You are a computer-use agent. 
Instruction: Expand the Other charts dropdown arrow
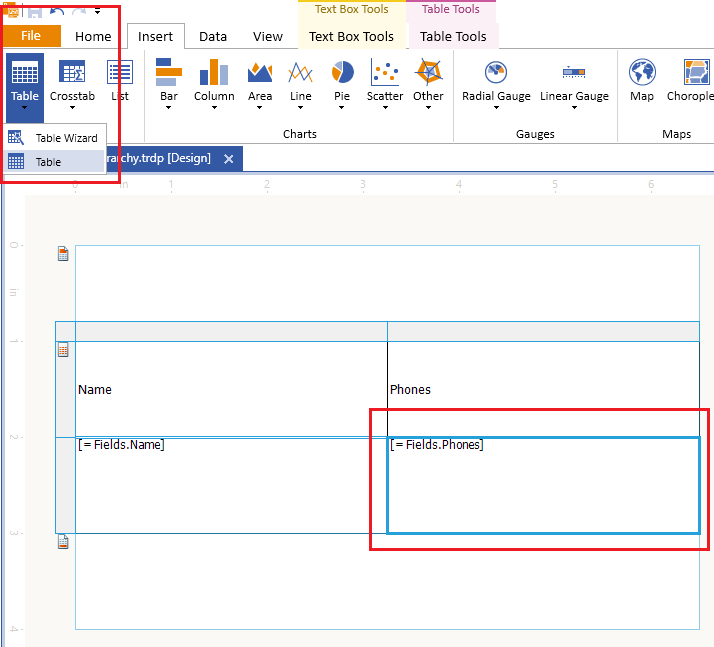428,108
